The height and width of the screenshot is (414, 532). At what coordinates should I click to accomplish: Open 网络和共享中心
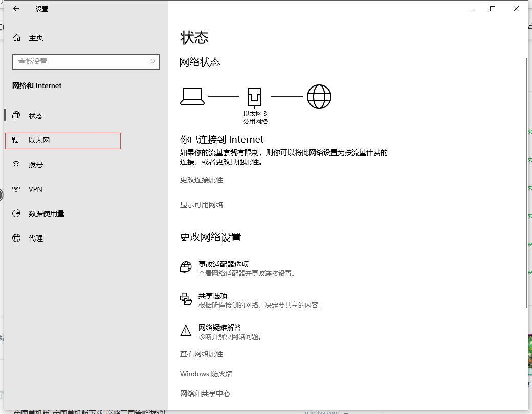point(205,394)
